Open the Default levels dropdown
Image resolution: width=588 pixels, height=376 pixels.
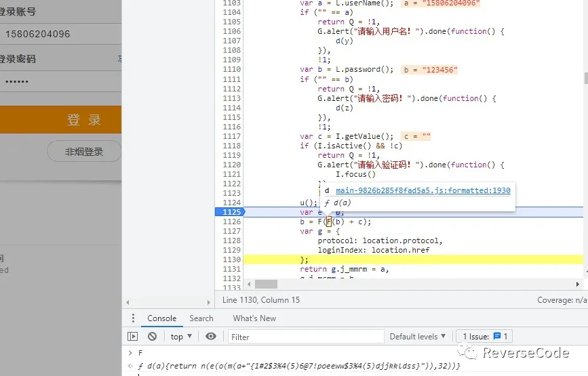click(x=417, y=336)
